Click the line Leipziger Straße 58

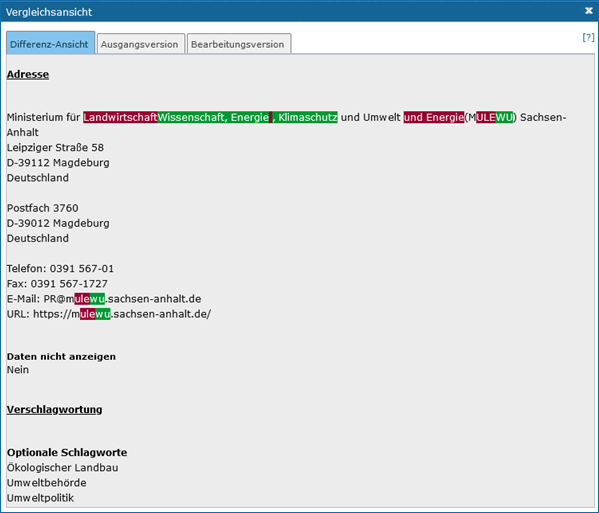click(55, 147)
